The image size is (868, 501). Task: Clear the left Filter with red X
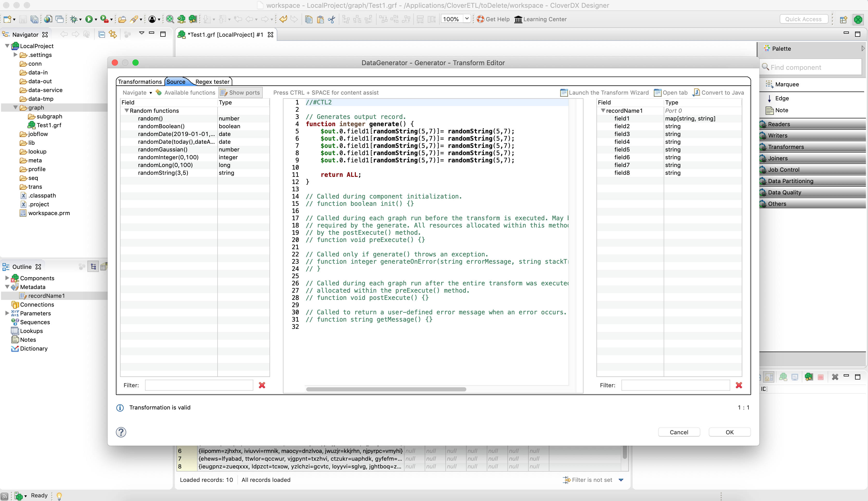coord(262,385)
